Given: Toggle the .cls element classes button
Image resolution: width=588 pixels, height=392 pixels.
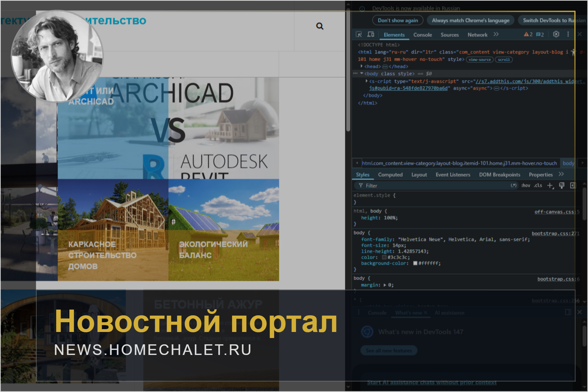Looking at the screenshot, I should click(538, 186).
